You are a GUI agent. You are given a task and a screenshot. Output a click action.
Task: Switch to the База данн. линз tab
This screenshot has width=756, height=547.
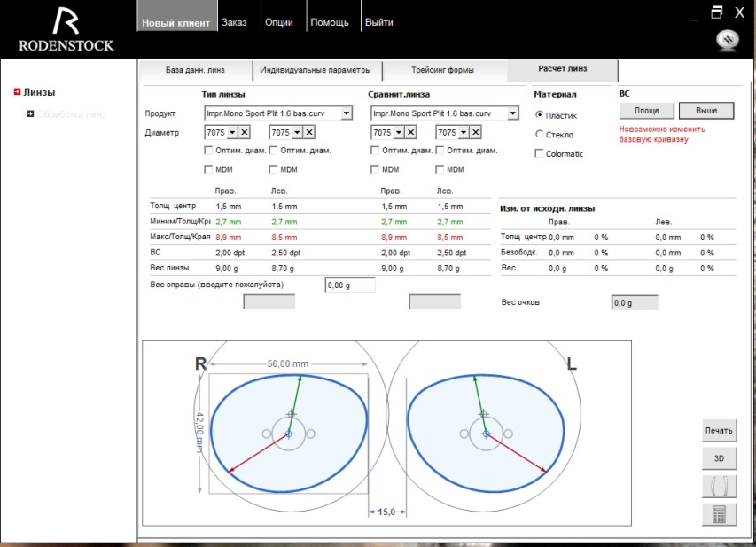click(195, 70)
